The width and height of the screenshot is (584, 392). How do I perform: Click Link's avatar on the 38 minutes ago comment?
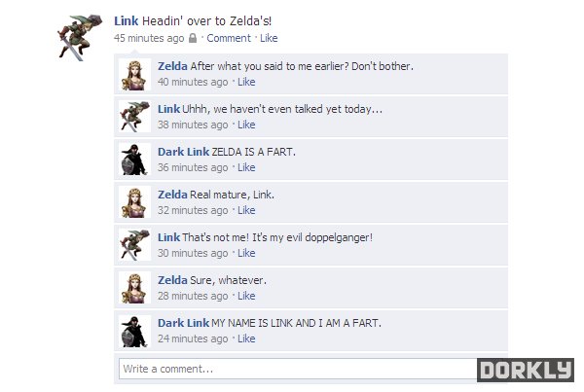point(134,117)
